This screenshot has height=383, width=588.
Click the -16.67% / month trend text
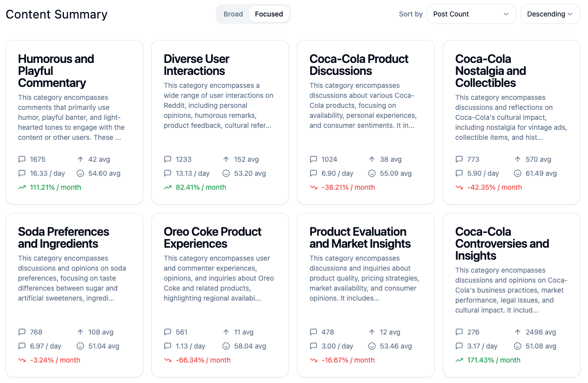coord(348,360)
